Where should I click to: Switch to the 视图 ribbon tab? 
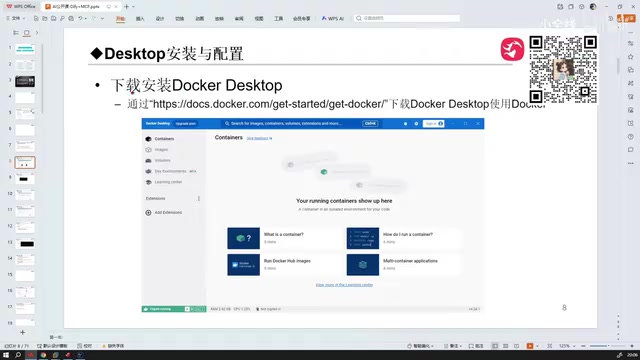259,18
